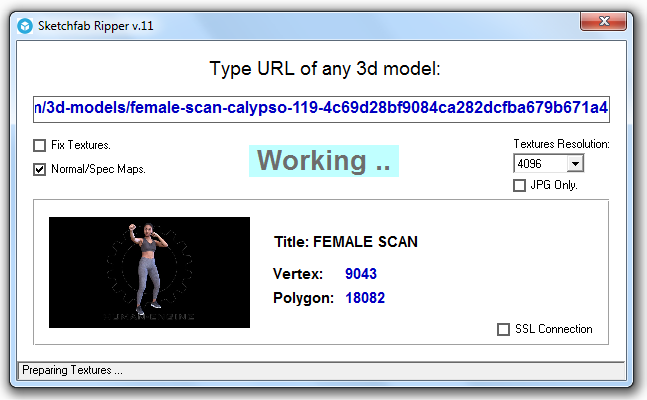Click the 4096 resolution combo box value

[538, 164]
